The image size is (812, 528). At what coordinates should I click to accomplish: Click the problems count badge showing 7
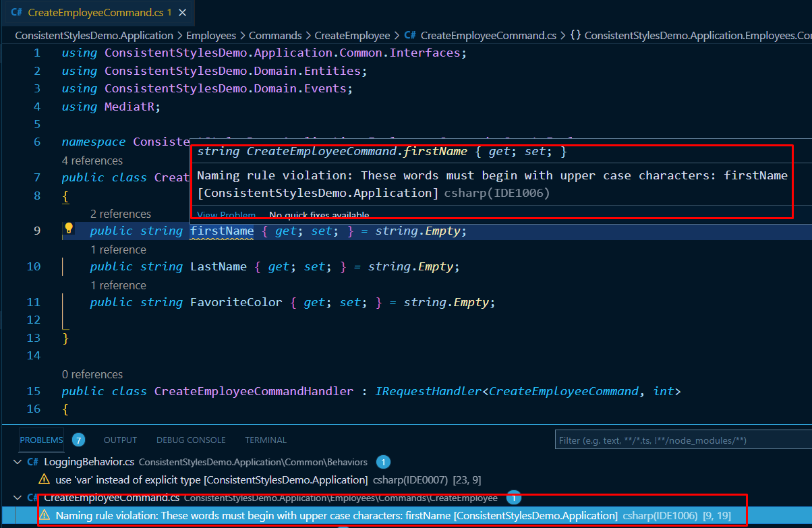pos(78,440)
